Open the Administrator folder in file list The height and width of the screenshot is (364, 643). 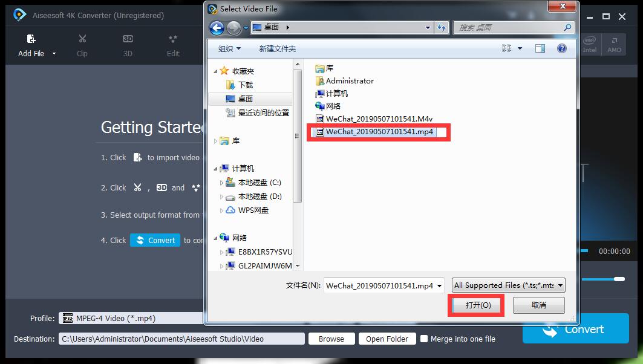(344, 81)
